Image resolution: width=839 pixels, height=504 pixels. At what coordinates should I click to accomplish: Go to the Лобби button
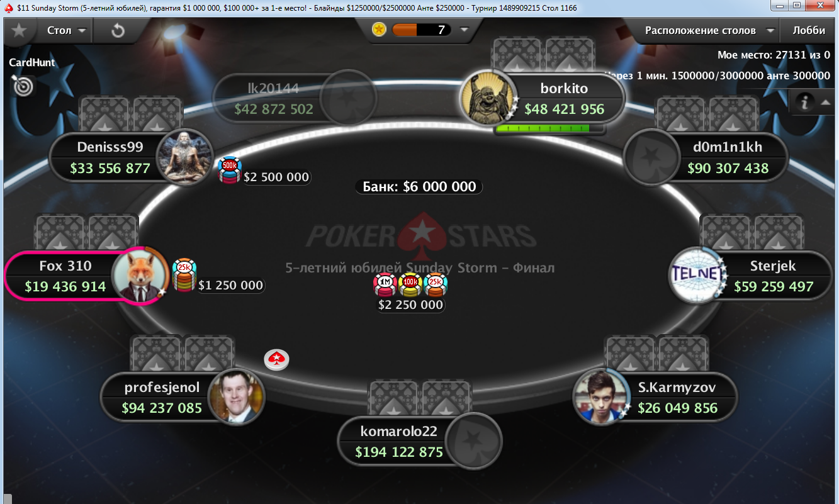[809, 30]
